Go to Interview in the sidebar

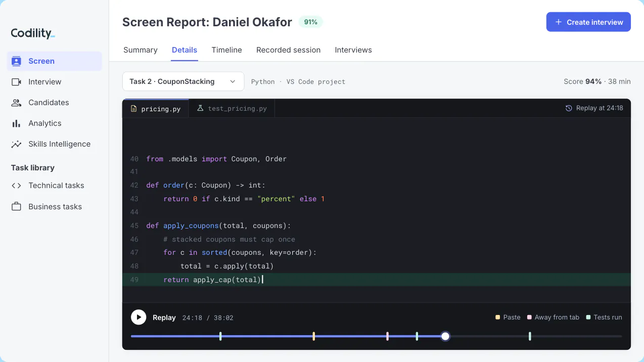pos(54,82)
